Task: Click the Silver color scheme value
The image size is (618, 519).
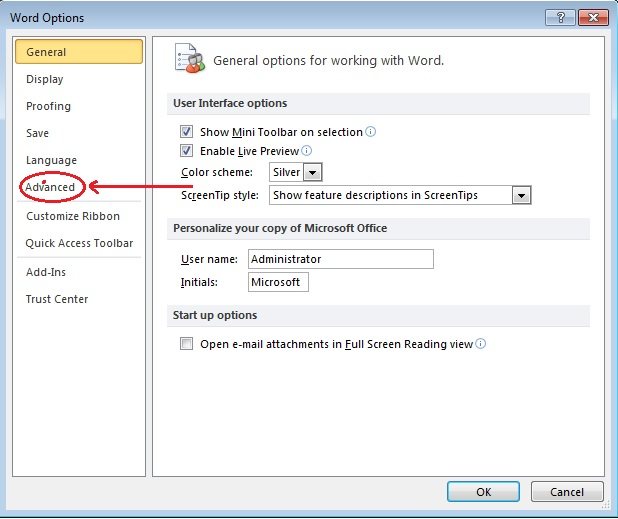Action: tap(287, 172)
